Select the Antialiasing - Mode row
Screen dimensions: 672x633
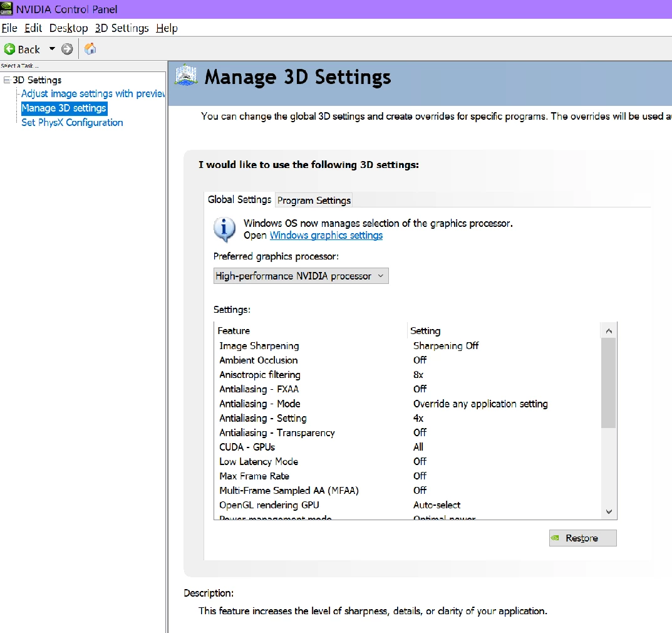(x=407, y=404)
